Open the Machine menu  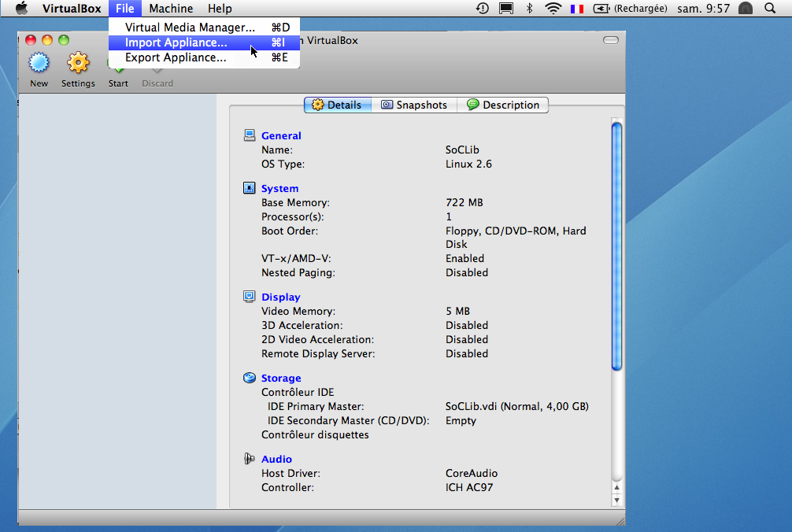tap(171, 9)
